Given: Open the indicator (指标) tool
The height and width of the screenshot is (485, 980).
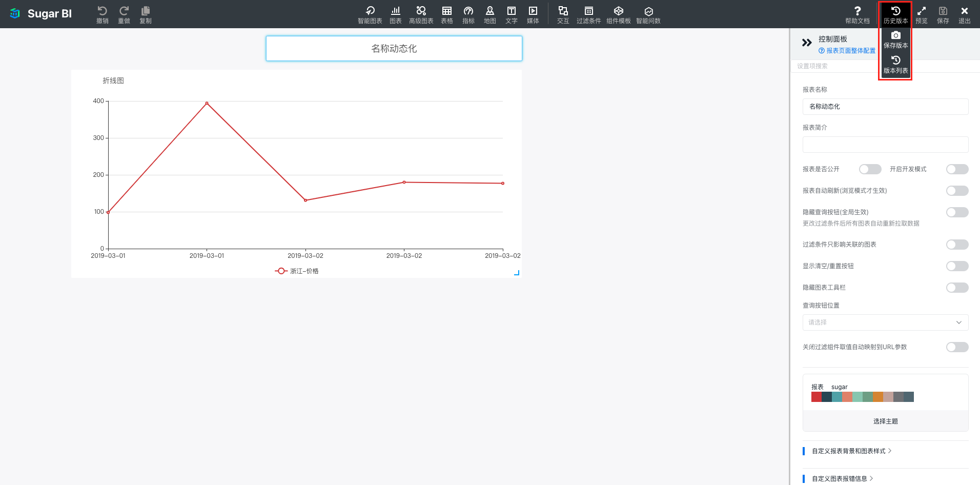Looking at the screenshot, I should [468, 14].
